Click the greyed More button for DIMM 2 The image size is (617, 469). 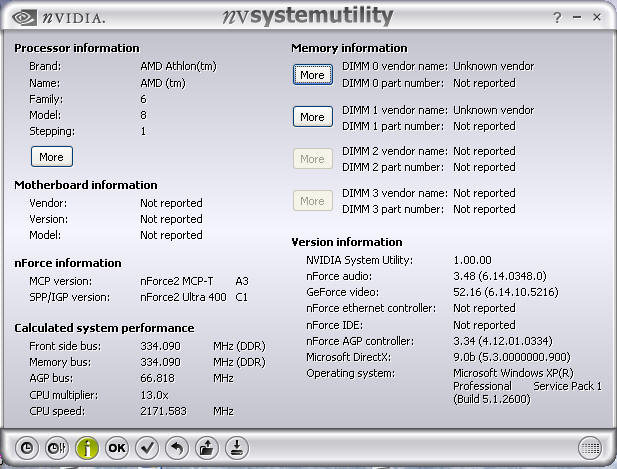coord(312,159)
